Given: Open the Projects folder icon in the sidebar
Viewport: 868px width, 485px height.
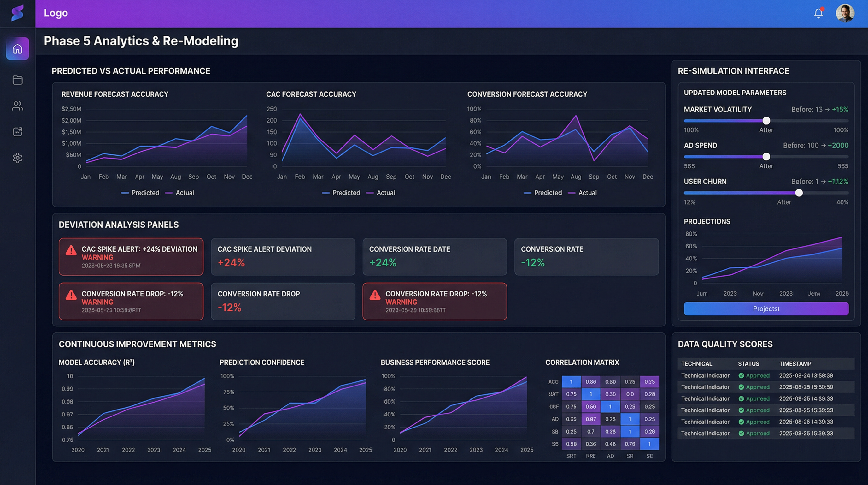Looking at the screenshot, I should pyautogui.click(x=18, y=80).
